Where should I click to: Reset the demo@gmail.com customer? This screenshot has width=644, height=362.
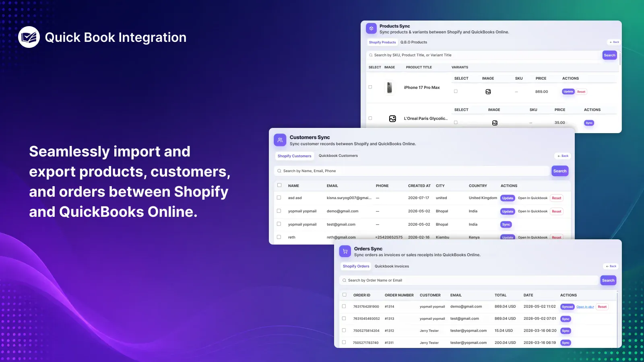pyautogui.click(x=557, y=212)
